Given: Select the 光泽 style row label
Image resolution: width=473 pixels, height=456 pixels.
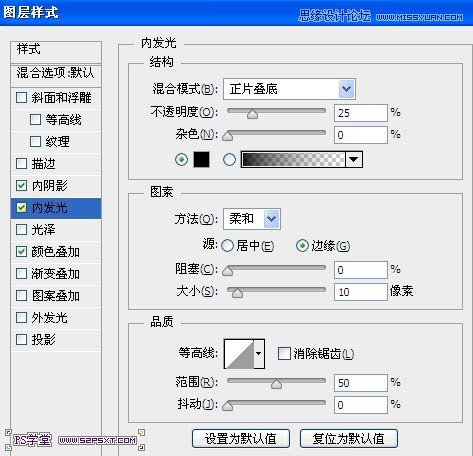Looking at the screenshot, I should pyautogui.click(x=44, y=230).
